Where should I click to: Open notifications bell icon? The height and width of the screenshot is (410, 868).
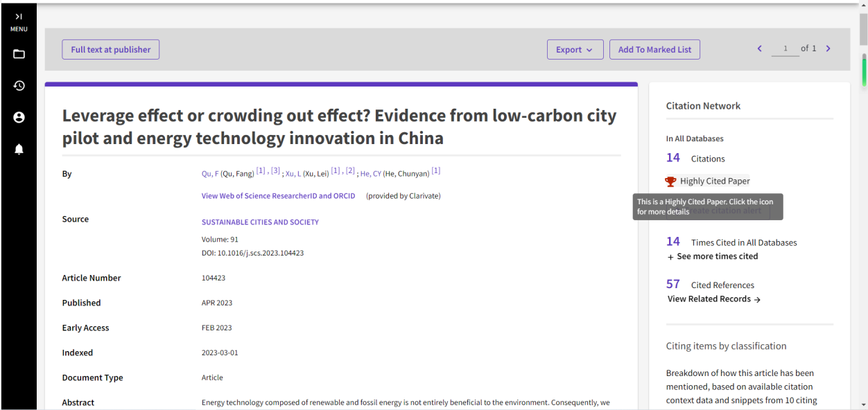(x=19, y=150)
